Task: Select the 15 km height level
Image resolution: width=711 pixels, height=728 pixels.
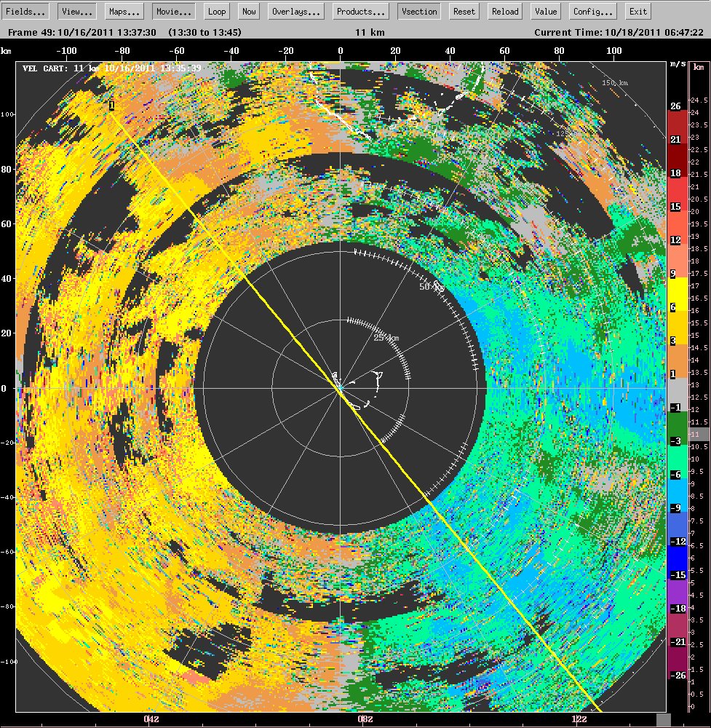Action: [695, 335]
